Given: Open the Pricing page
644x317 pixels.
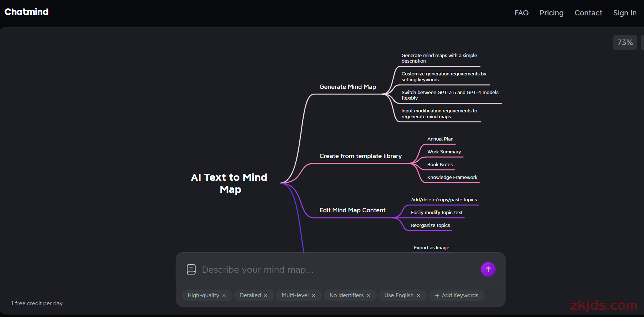Looking at the screenshot, I should (552, 13).
